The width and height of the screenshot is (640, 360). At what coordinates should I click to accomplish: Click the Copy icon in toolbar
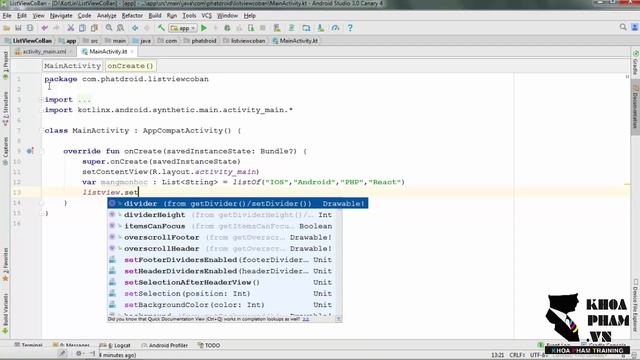(82, 28)
